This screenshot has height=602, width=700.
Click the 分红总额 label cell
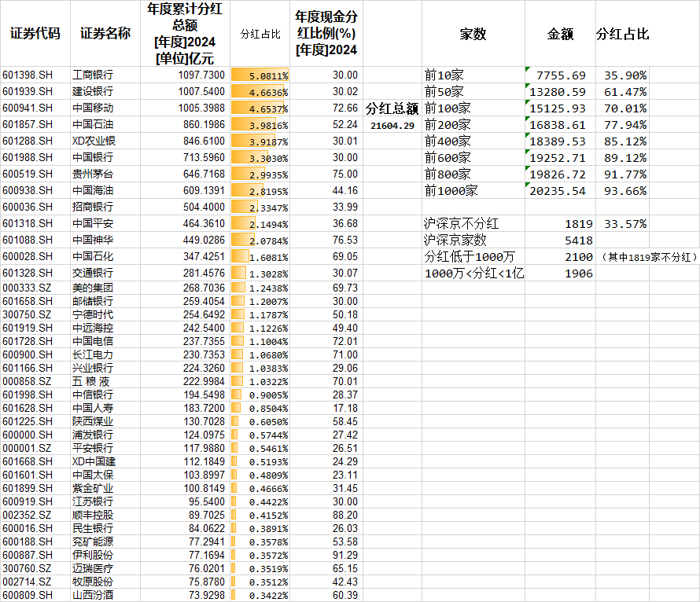(x=392, y=109)
